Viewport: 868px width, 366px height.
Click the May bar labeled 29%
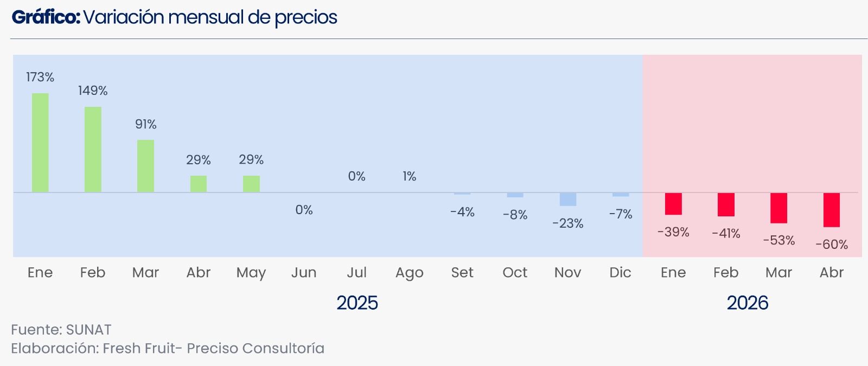pos(251,184)
